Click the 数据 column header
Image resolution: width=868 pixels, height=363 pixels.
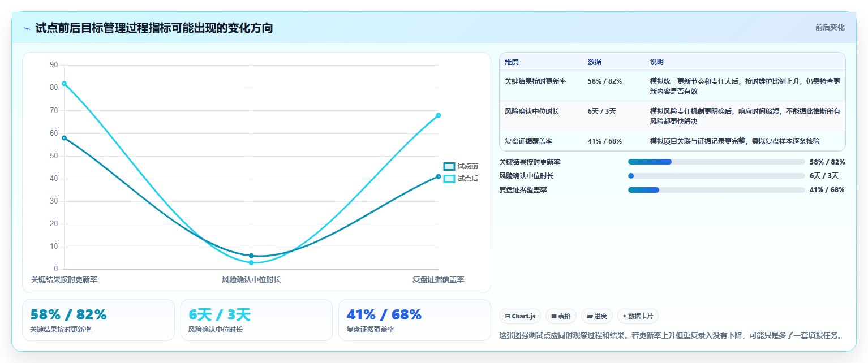(595, 62)
